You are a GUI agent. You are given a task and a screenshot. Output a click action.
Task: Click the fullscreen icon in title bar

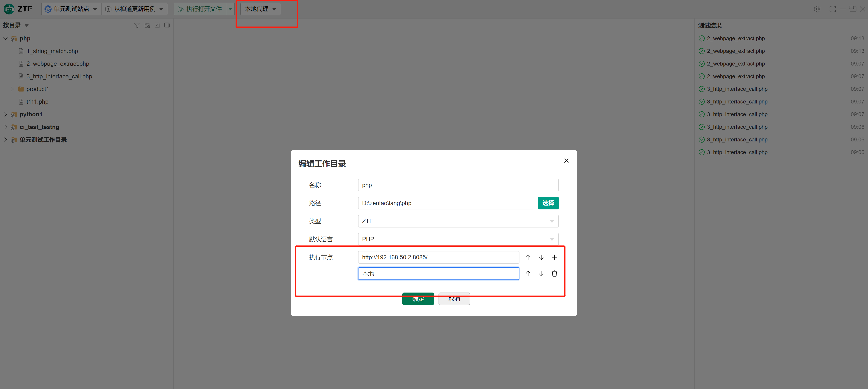tap(832, 9)
